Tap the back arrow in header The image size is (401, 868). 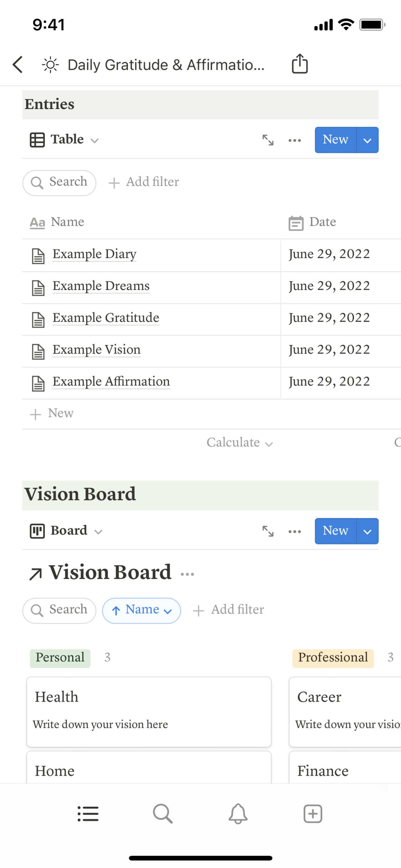pos(18,64)
